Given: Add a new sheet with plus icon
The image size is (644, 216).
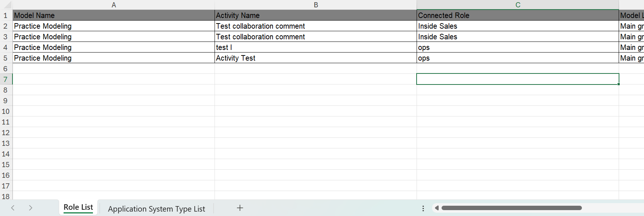Looking at the screenshot, I should click(240, 208).
